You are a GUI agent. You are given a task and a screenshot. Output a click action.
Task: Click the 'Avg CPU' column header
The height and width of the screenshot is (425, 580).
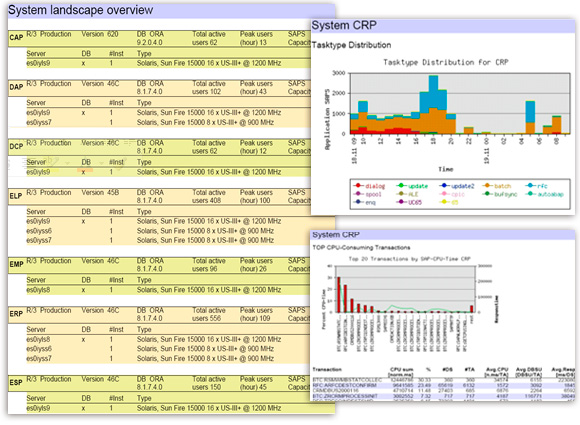(496, 372)
